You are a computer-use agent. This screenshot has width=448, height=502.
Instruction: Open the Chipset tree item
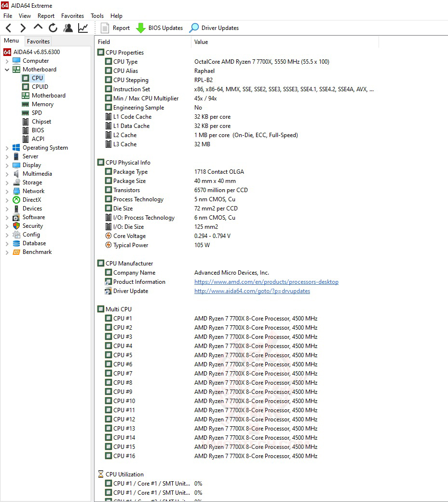click(x=37, y=122)
